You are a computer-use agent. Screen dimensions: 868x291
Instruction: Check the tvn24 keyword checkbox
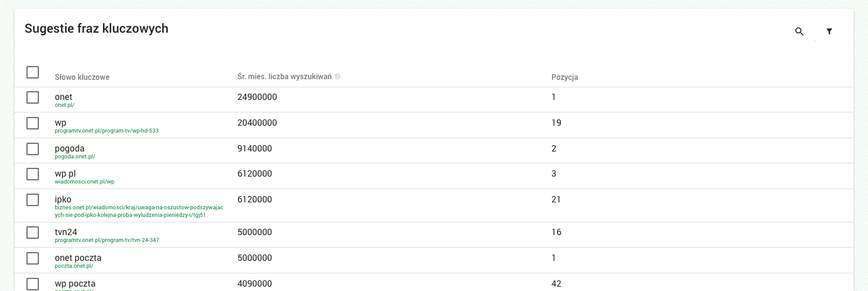33,233
